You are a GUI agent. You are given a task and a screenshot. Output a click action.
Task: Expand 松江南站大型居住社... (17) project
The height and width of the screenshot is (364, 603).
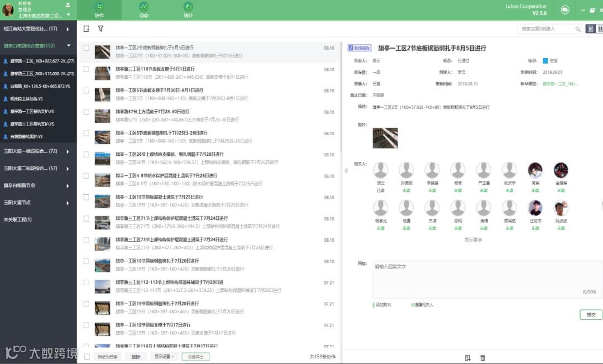click(x=68, y=29)
